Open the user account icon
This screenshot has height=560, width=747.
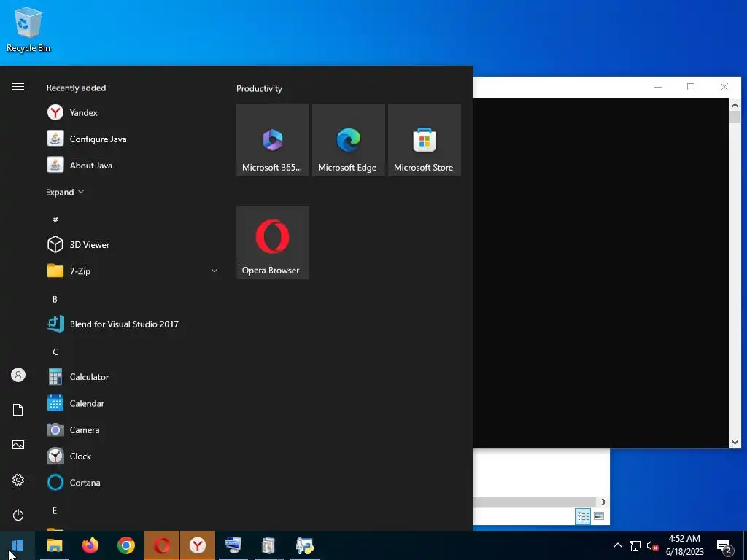pyautogui.click(x=18, y=375)
